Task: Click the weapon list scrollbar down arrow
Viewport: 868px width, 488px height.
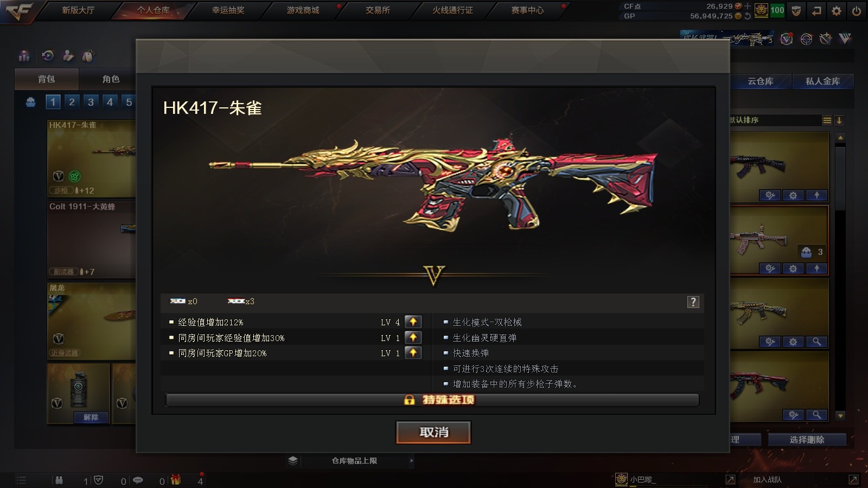Action: (840, 416)
